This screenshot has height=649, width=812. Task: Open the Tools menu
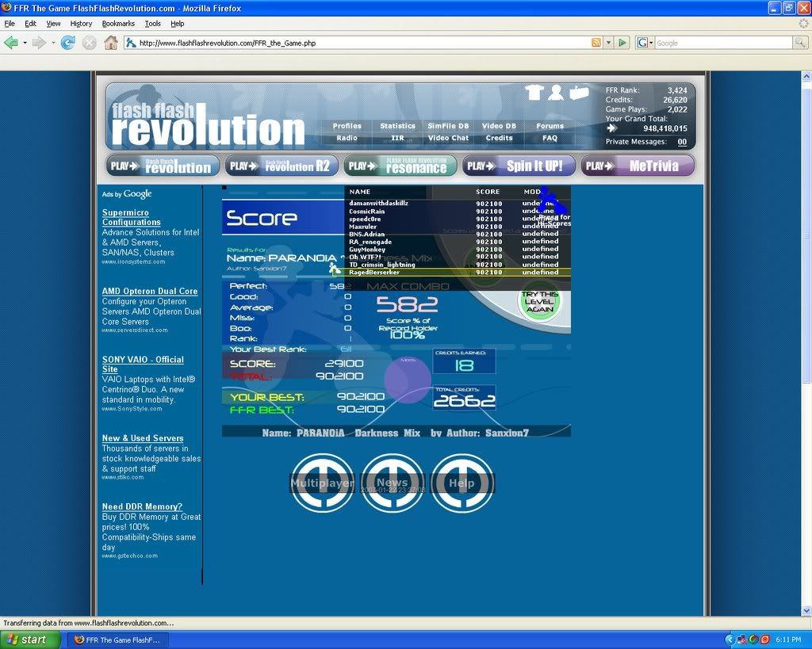pos(152,24)
